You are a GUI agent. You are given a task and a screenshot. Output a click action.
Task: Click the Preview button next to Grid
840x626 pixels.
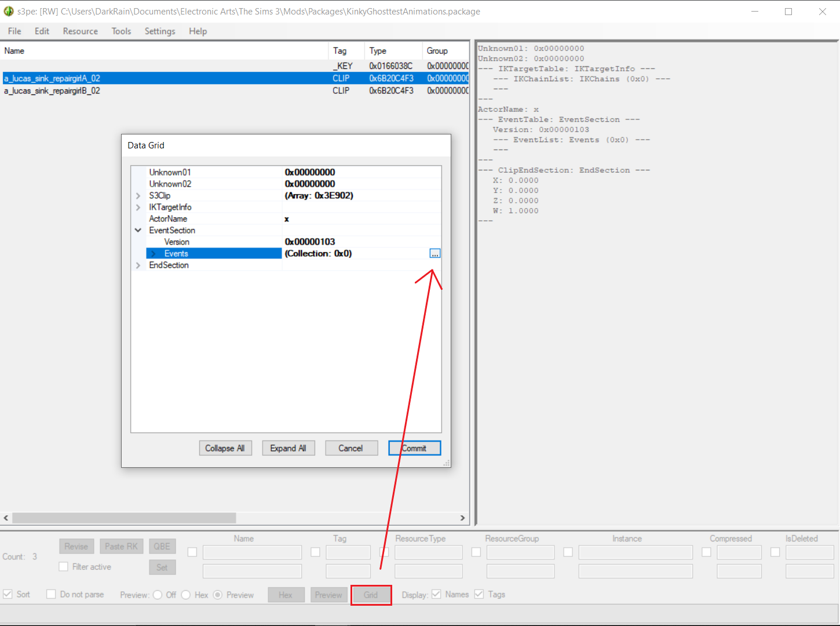[x=328, y=595]
